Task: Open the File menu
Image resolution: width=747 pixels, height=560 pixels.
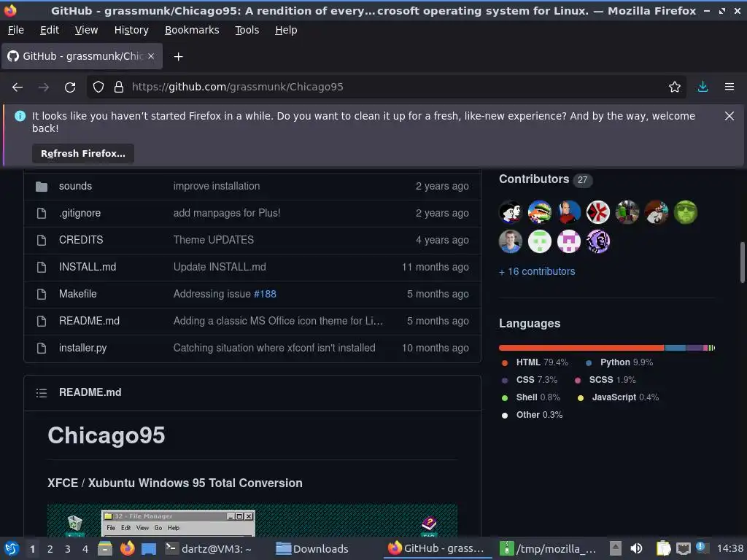Action: 16,30
